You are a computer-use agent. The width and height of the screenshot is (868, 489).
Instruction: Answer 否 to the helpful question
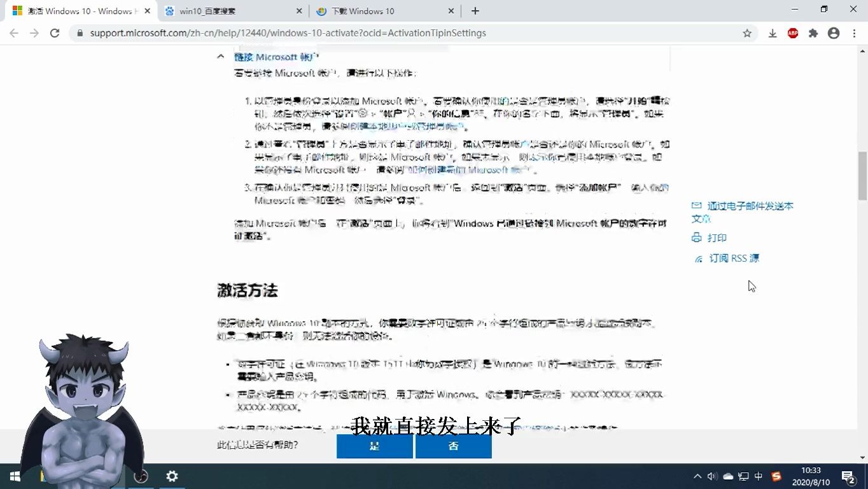(453, 446)
